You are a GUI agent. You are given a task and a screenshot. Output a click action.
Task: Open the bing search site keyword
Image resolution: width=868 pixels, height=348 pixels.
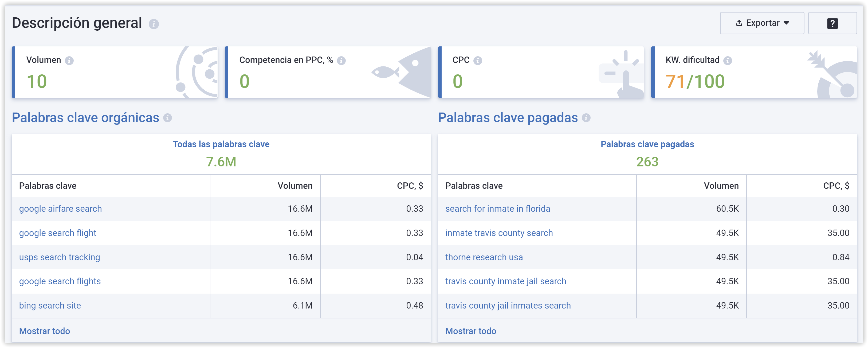click(x=50, y=305)
